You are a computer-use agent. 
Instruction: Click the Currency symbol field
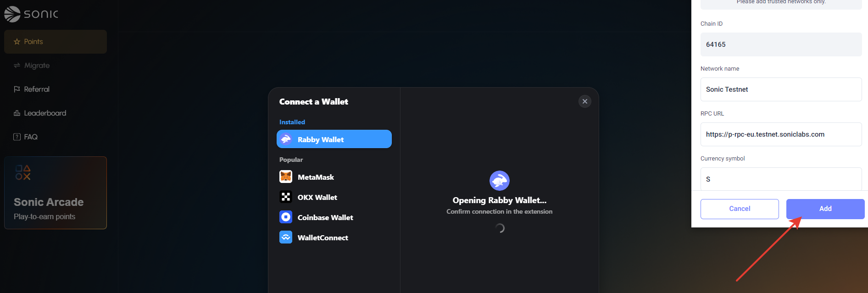[x=781, y=179]
